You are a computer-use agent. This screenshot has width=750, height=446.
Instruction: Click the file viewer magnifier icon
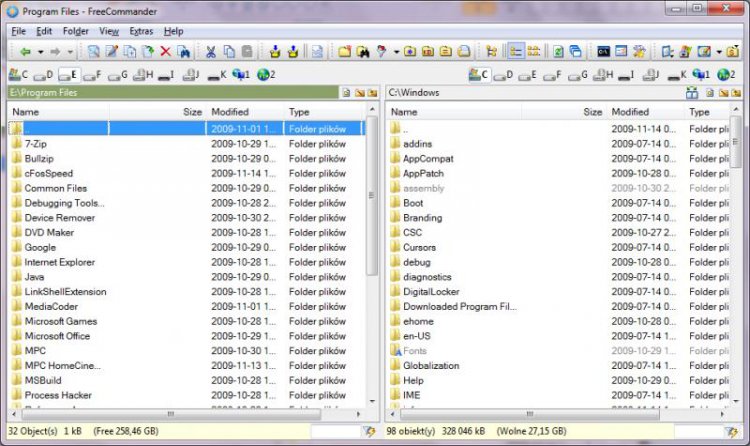point(94,51)
